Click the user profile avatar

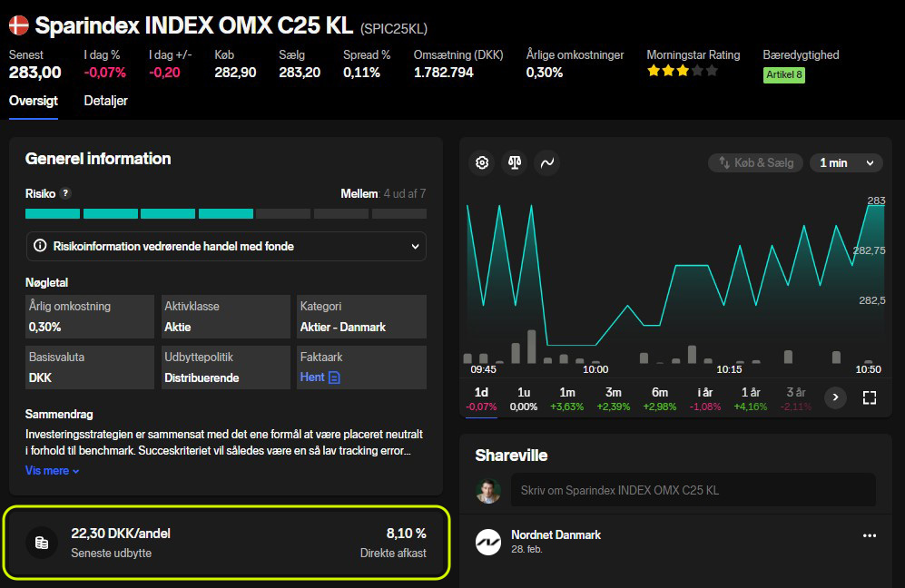click(x=488, y=491)
